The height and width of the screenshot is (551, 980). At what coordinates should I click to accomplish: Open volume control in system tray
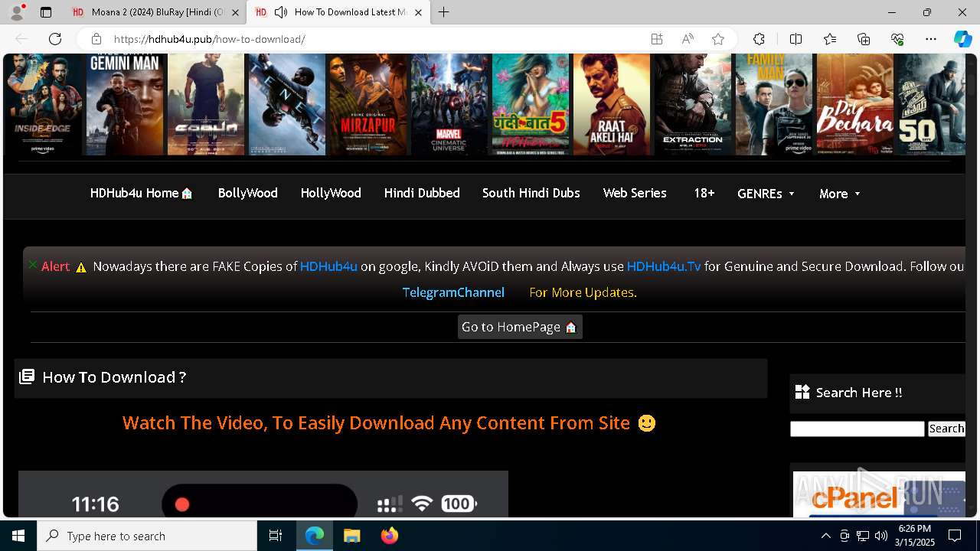tap(880, 536)
